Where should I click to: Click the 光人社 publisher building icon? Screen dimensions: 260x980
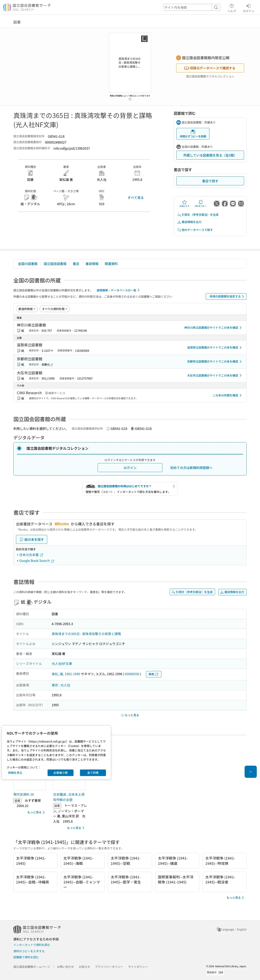(x=101, y=173)
